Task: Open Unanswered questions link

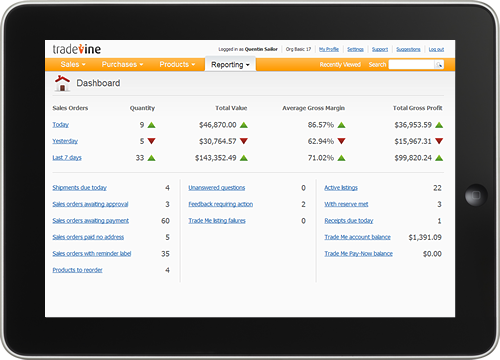Action: click(x=217, y=188)
